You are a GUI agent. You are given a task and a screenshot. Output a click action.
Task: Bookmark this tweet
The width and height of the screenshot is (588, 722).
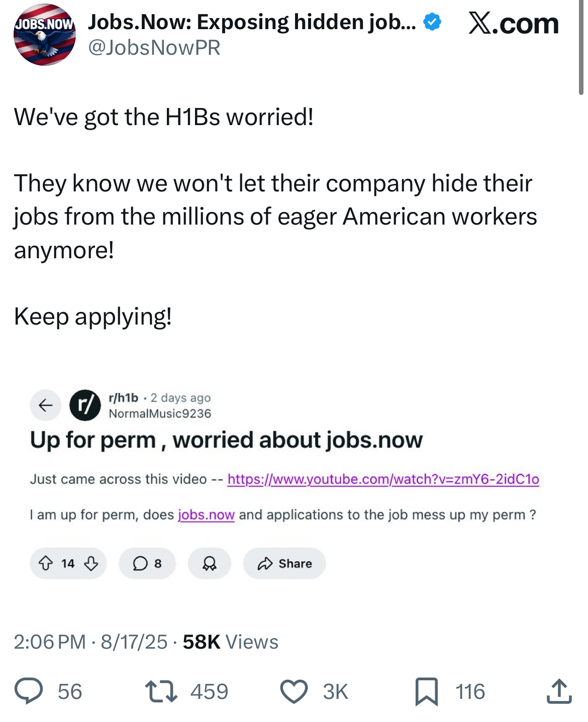[426, 691]
